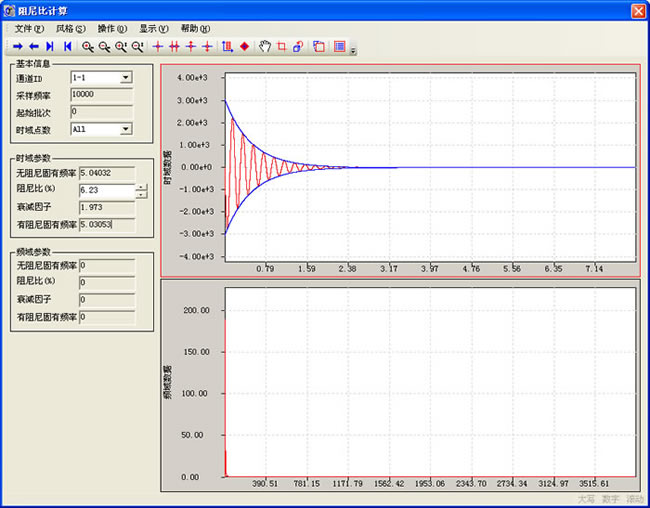The height and width of the screenshot is (508, 650).
Task: Click the left arrow (previous) toolbar icon
Action: (x=33, y=46)
